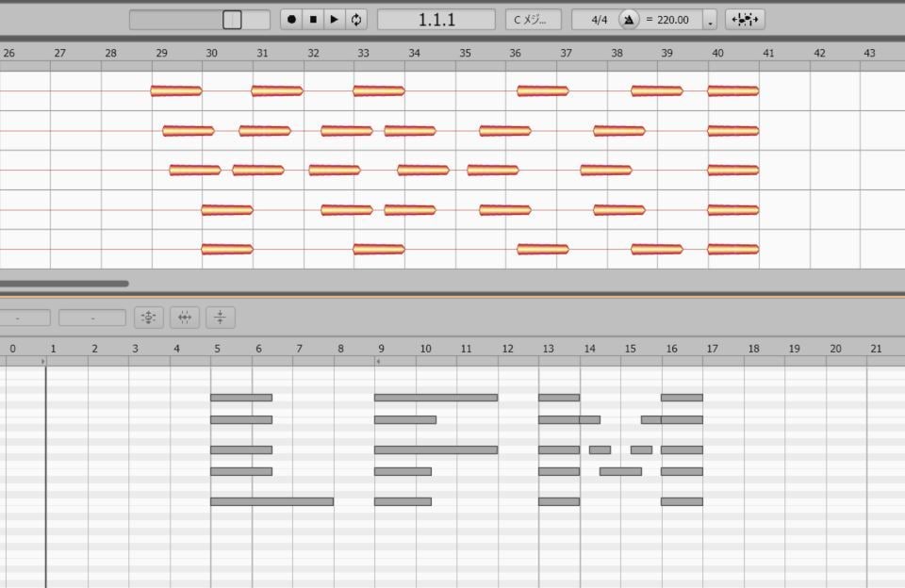Select the 4/4 time signature value
Screen dimensions: 905x588
600,20
